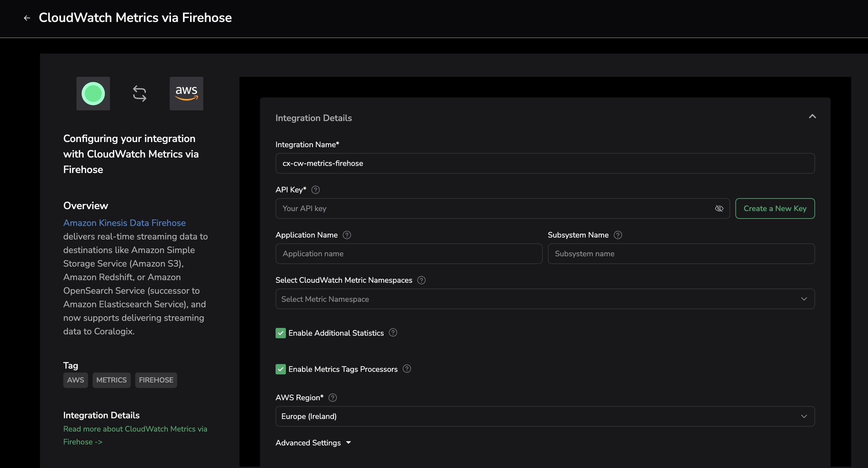Click the Subsystem Name help icon
Screen dimensions: 868x468
[618, 235]
